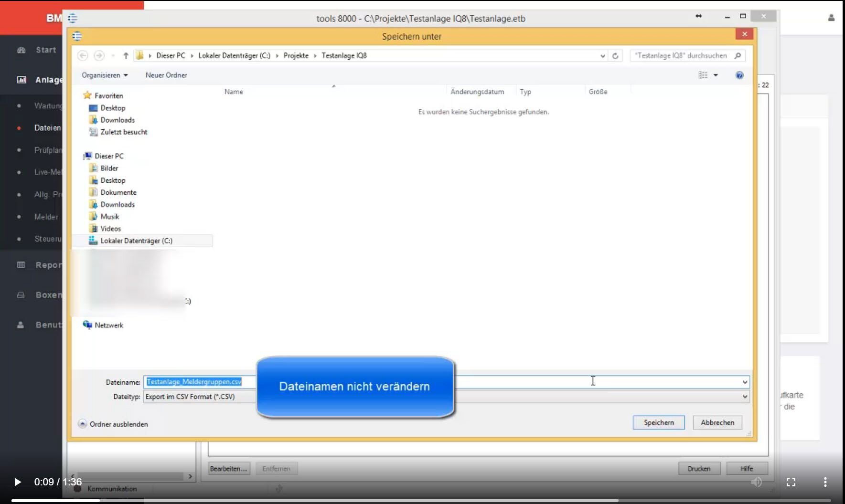This screenshot has width=845, height=504.
Task: Open the Melder item in the left sidebar
Action: pos(46,217)
